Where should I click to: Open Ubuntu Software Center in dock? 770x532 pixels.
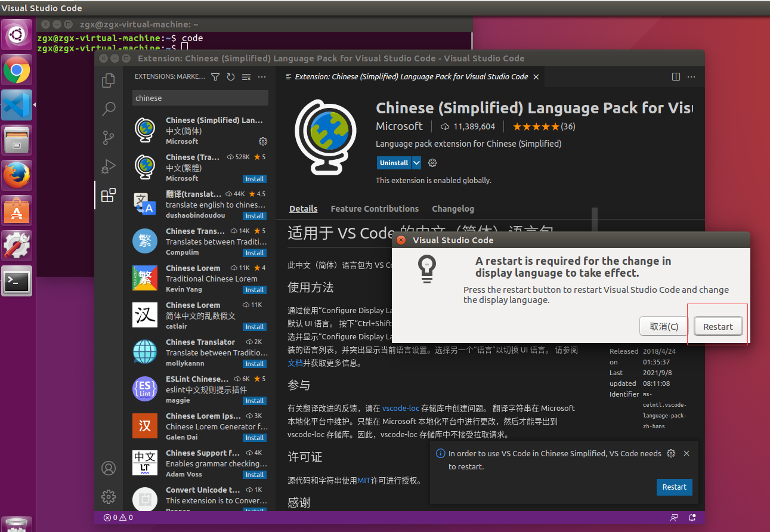click(17, 210)
